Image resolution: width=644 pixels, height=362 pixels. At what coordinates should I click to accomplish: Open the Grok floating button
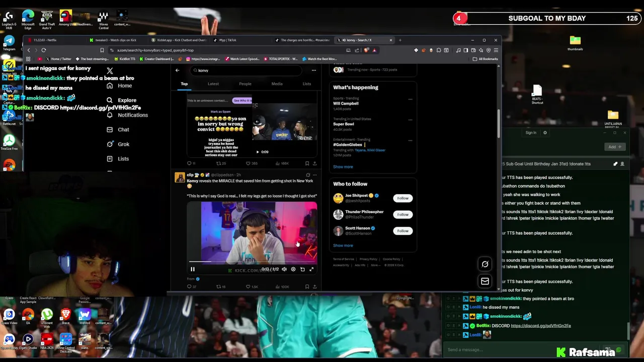485,264
